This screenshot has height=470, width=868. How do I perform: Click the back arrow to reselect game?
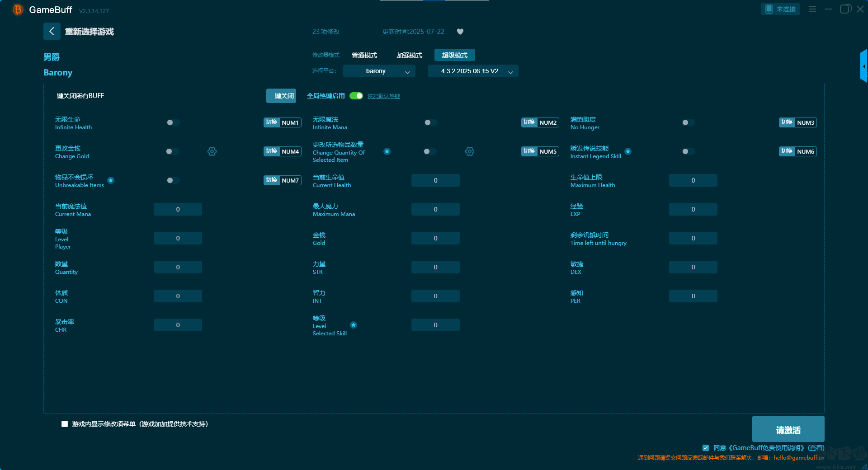52,31
